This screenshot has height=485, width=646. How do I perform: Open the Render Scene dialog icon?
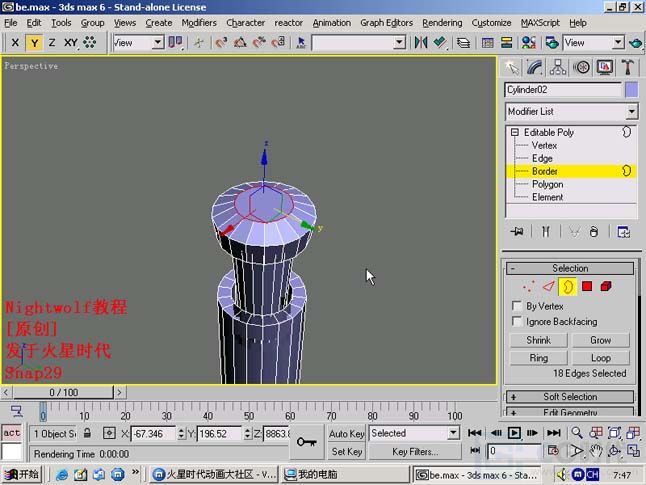552,42
